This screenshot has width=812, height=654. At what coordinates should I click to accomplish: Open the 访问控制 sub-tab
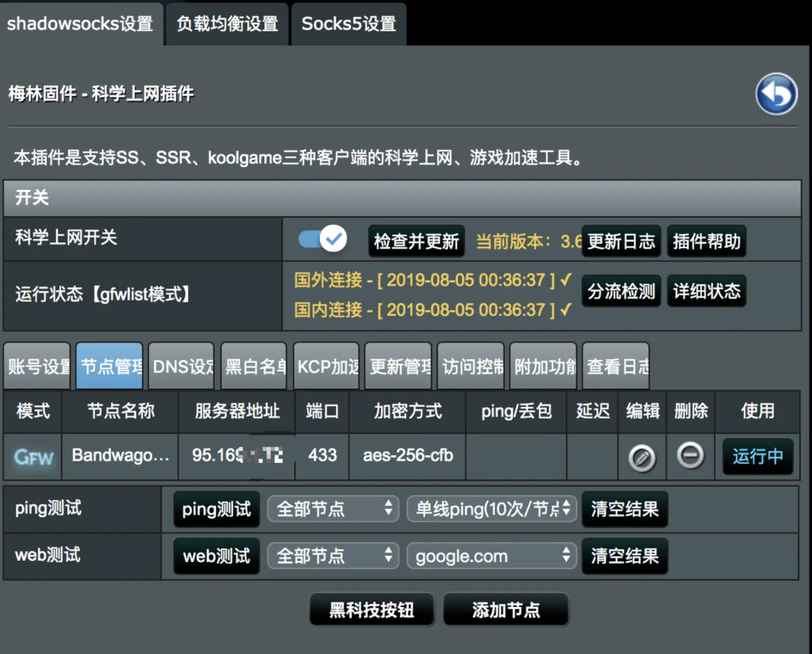pos(471,366)
